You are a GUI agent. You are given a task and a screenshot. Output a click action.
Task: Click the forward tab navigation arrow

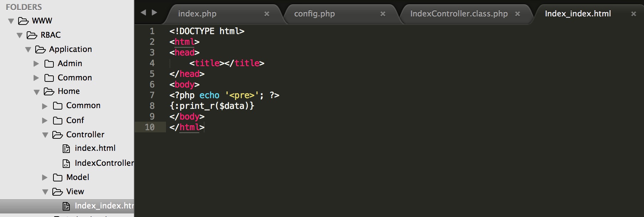click(154, 12)
